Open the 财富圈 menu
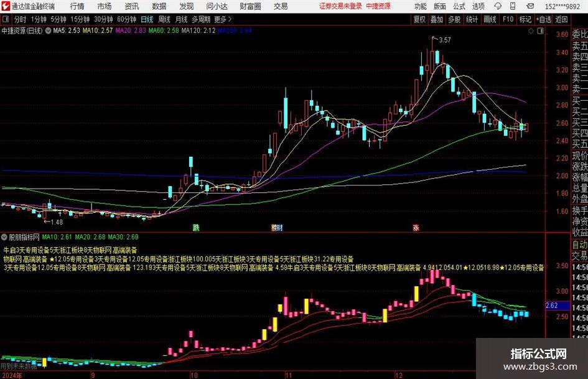The width and height of the screenshot is (588, 379). click(250, 6)
